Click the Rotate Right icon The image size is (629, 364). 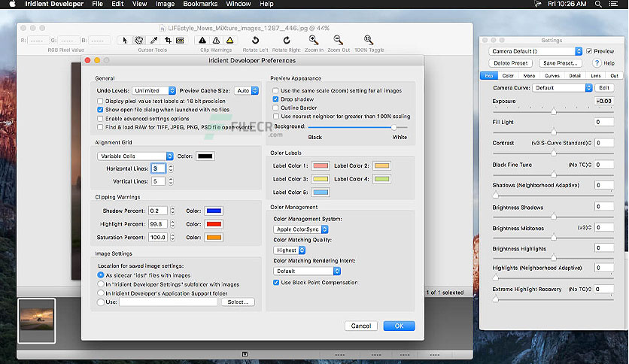click(287, 40)
